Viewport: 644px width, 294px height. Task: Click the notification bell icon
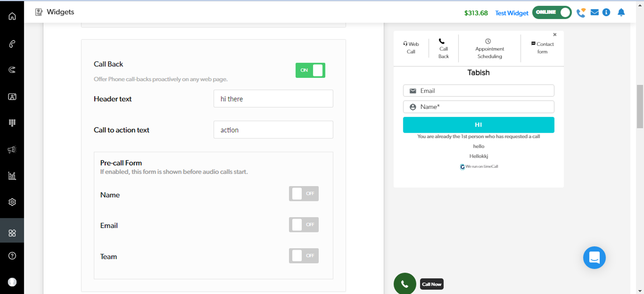point(621,13)
